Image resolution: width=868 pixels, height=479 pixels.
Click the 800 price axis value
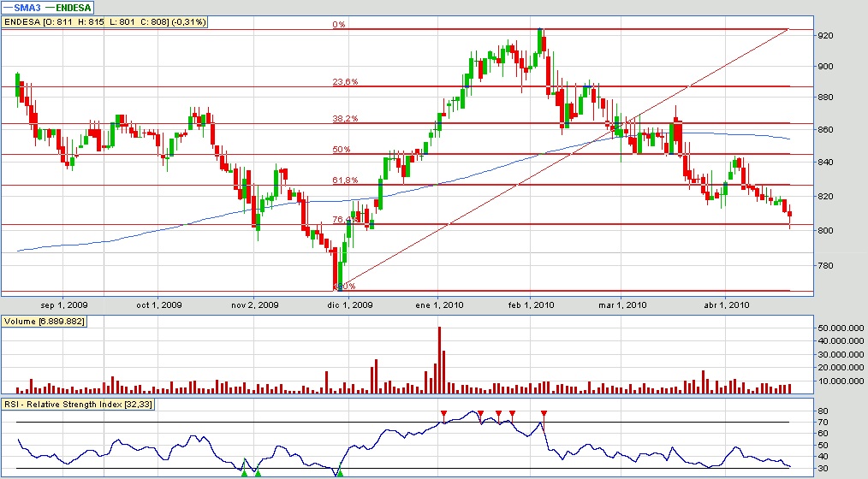point(825,230)
